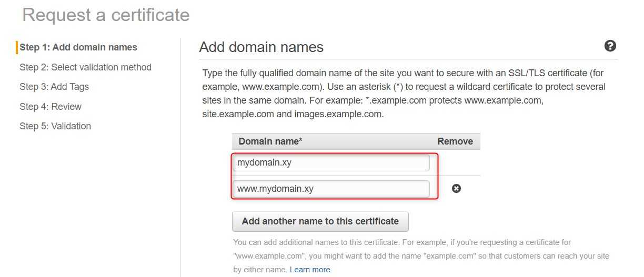Go to Step 3: Add Tags
644x277 pixels.
pyautogui.click(x=54, y=87)
